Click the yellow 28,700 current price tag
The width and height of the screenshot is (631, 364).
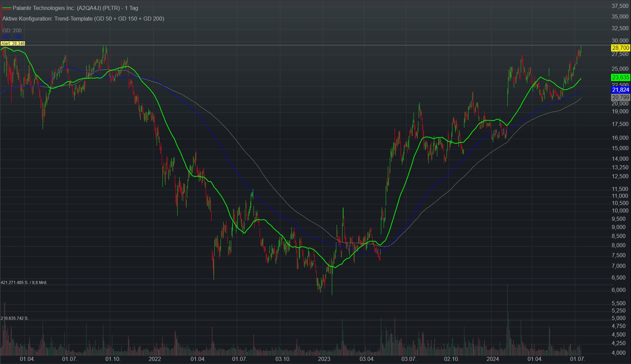click(620, 48)
